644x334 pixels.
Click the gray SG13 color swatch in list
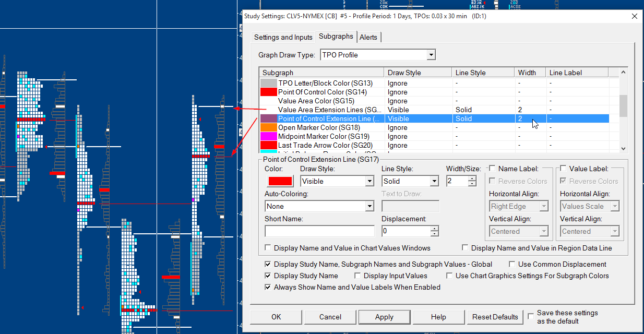pyautogui.click(x=268, y=83)
